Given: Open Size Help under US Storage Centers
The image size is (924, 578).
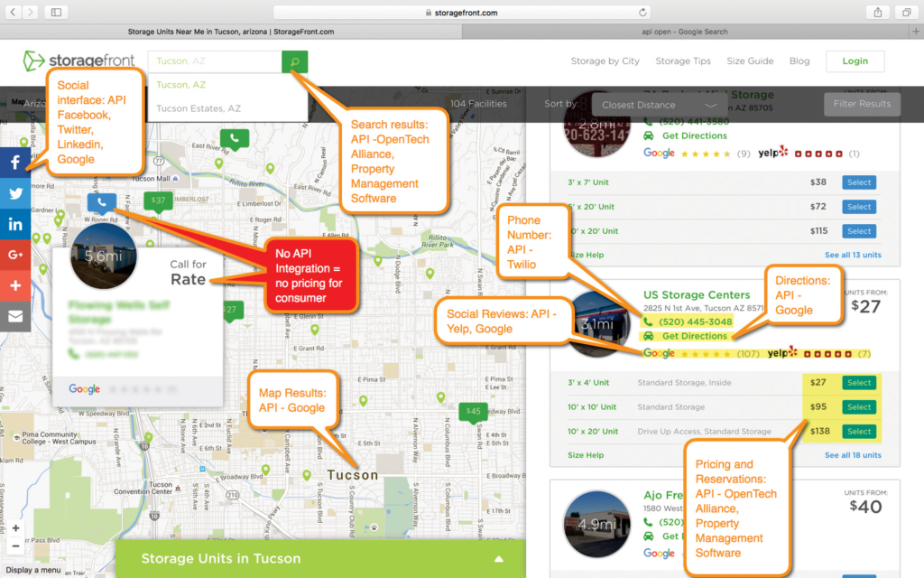Looking at the screenshot, I should point(585,455).
